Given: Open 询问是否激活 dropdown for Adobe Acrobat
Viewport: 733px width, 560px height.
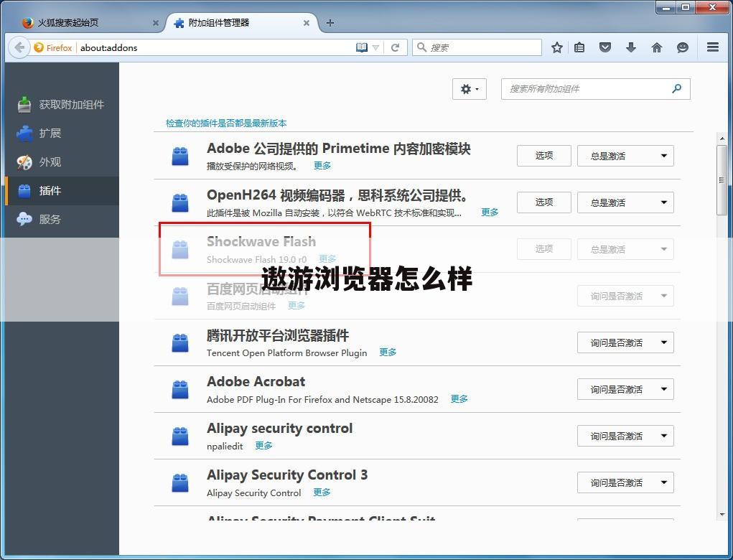Looking at the screenshot, I should point(625,389).
